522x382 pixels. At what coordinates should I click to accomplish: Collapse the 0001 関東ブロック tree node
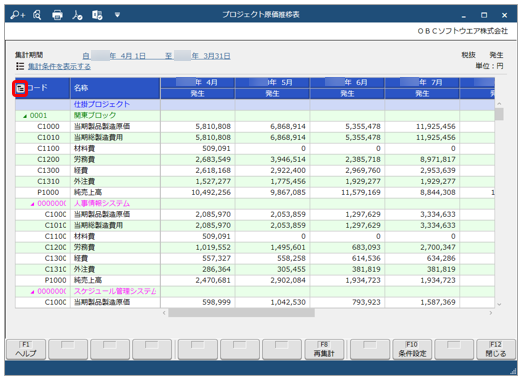(25, 116)
